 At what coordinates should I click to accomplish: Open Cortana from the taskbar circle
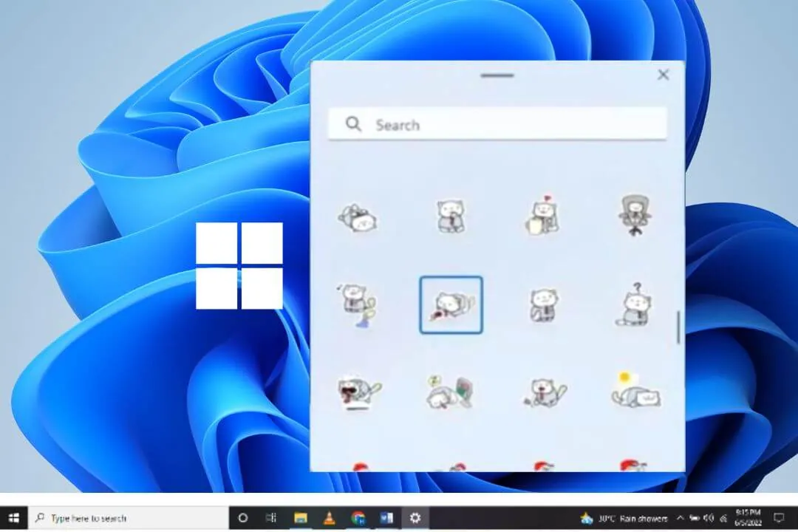(x=243, y=518)
